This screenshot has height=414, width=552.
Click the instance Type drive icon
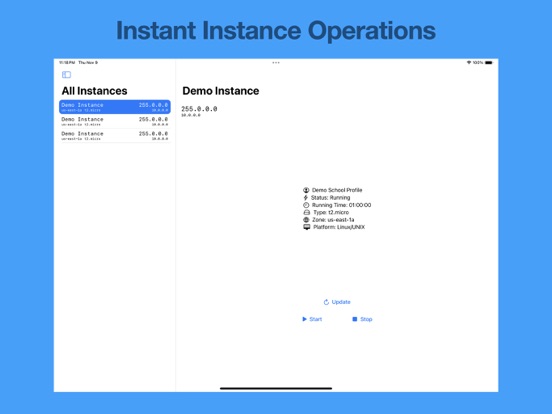coord(307,212)
